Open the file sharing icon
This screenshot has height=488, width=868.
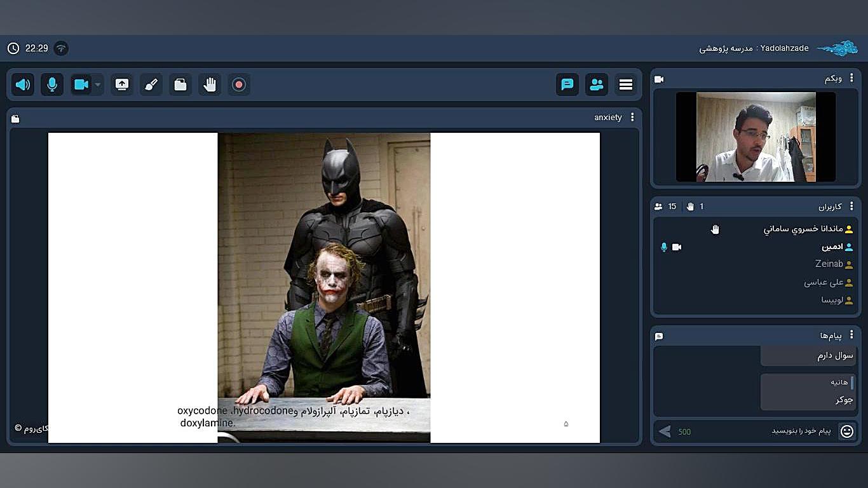(180, 85)
